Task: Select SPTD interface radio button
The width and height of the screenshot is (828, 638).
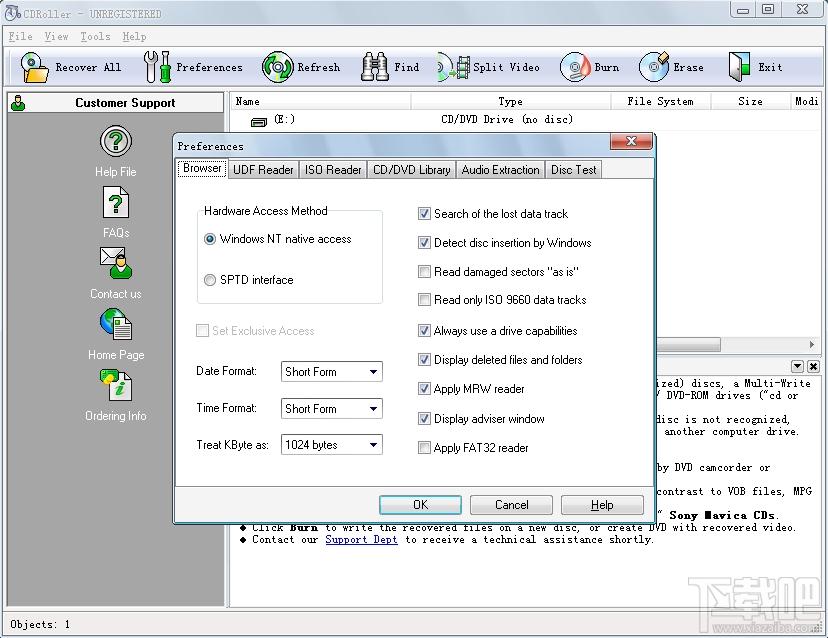Action: [x=210, y=280]
